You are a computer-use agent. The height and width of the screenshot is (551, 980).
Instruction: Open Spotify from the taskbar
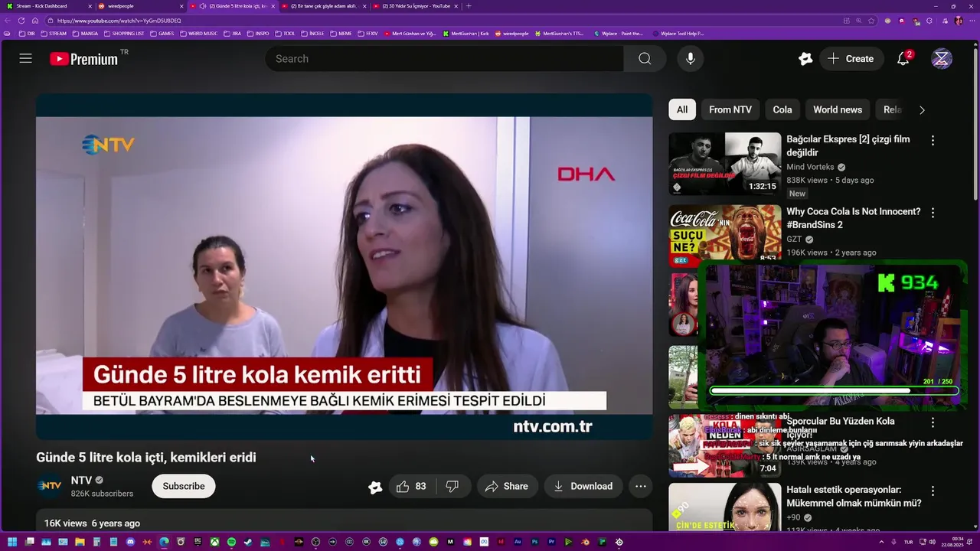(x=231, y=542)
